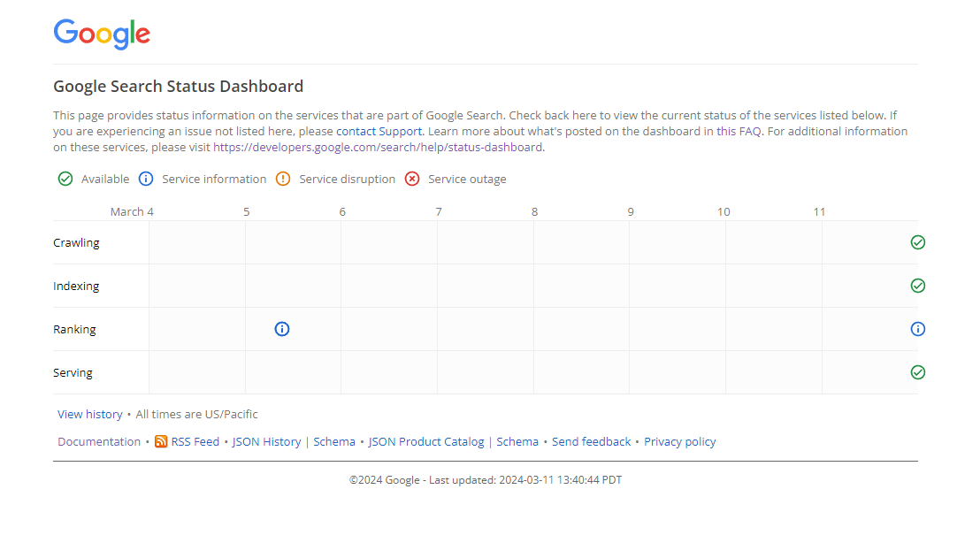Open the JSON History link
The width and height of the screenshot is (980, 558).
(x=266, y=442)
